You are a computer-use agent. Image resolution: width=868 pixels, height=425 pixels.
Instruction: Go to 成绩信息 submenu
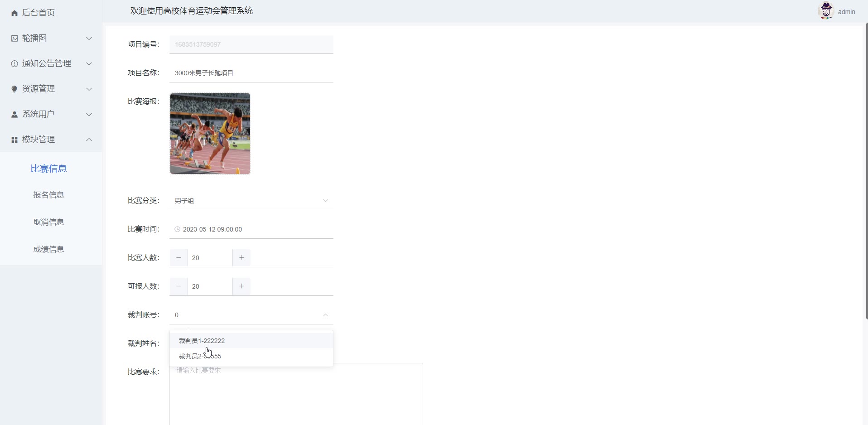(49, 249)
